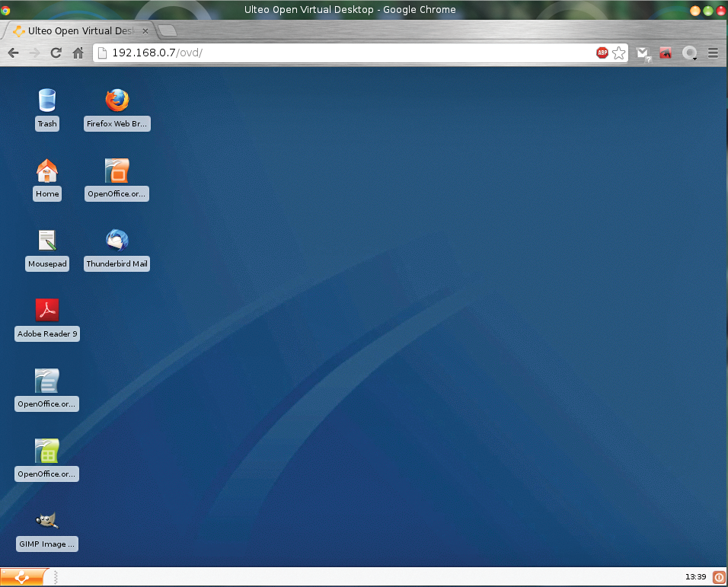The image size is (728, 587).
Task: Open the Mousepad text editor icon
Action: [x=47, y=241]
